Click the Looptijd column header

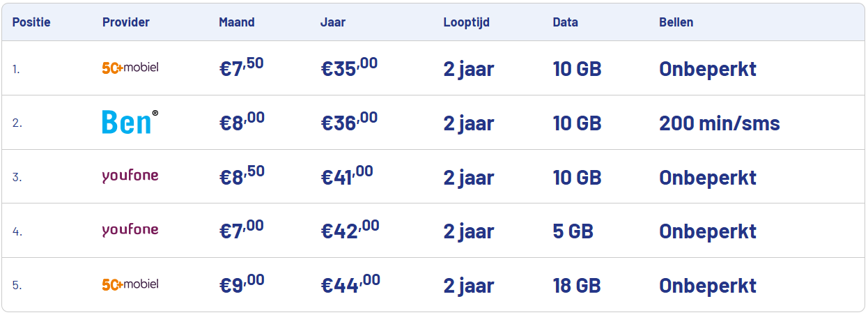[467, 22]
